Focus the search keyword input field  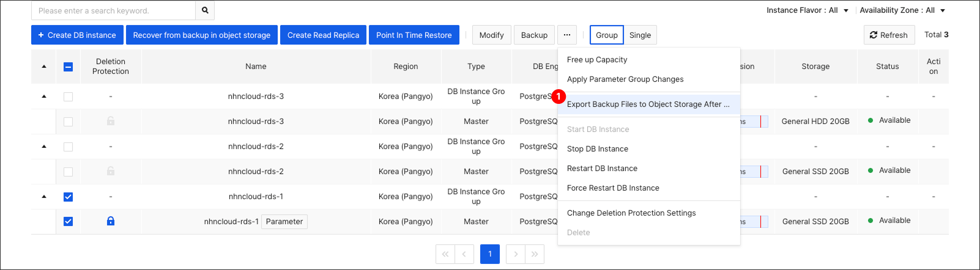coord(113,10)
